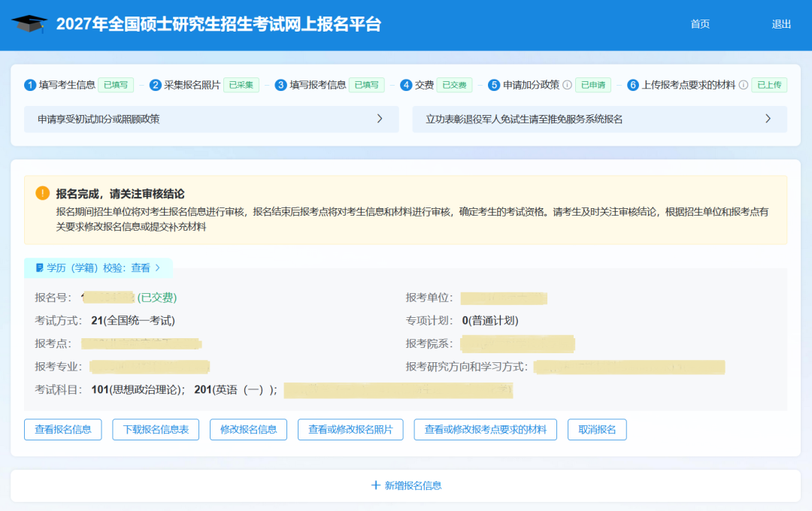Image resolution: width=812 pixels, height=511 pixels.
Task: Click document icon beside 学历（学籍）校验
Action: [39, 268]
